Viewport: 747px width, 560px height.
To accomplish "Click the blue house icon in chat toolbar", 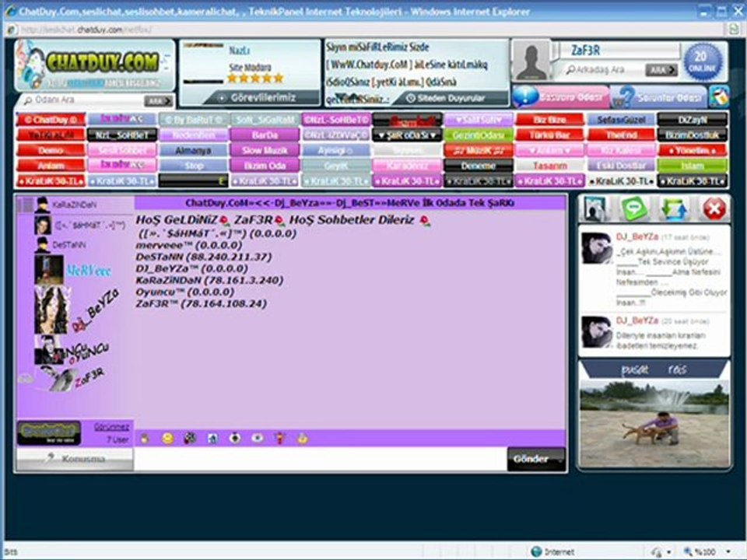I will click(212, 439).
